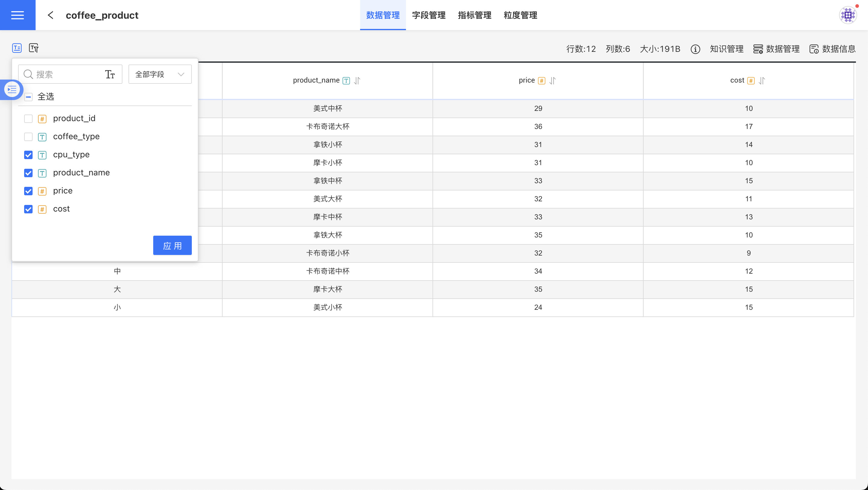Toggle the 全选 select-all checkbox
Screen dimensions: 868x490
[x=28, y=97]
